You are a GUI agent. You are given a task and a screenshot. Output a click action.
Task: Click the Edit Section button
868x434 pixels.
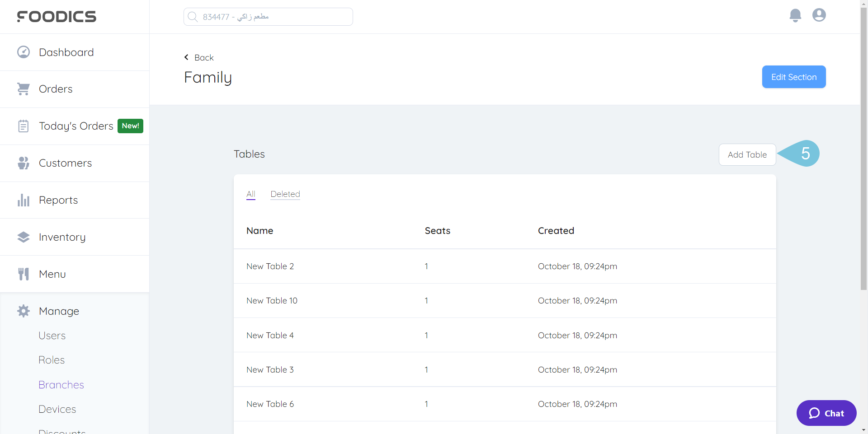[x=793, y=77]
